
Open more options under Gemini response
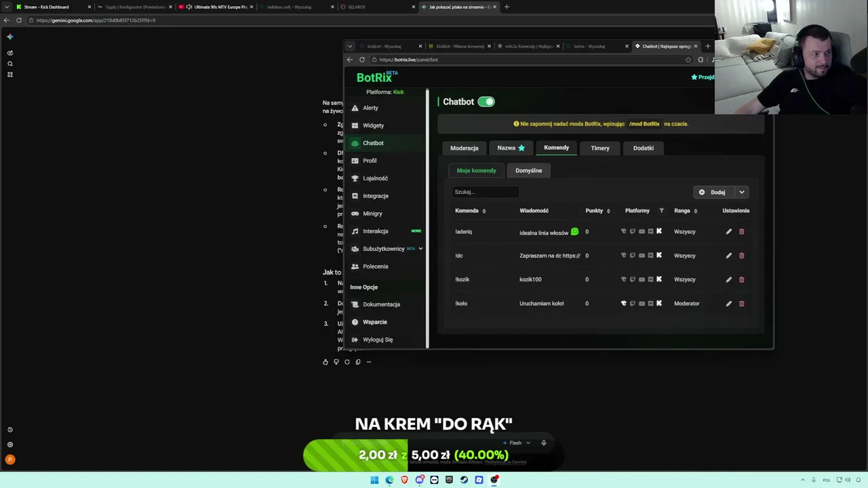pyautogui.click(x=369, y=362)
